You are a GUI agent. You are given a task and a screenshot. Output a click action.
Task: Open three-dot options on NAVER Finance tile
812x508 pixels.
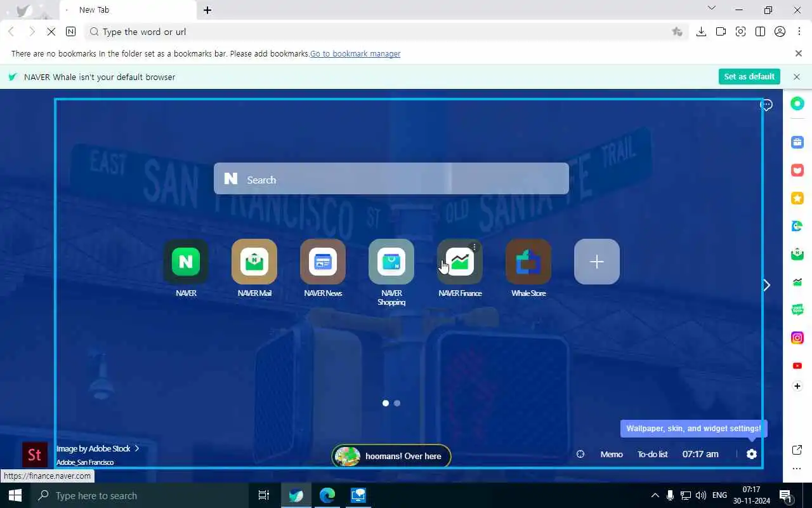point(475,247)
